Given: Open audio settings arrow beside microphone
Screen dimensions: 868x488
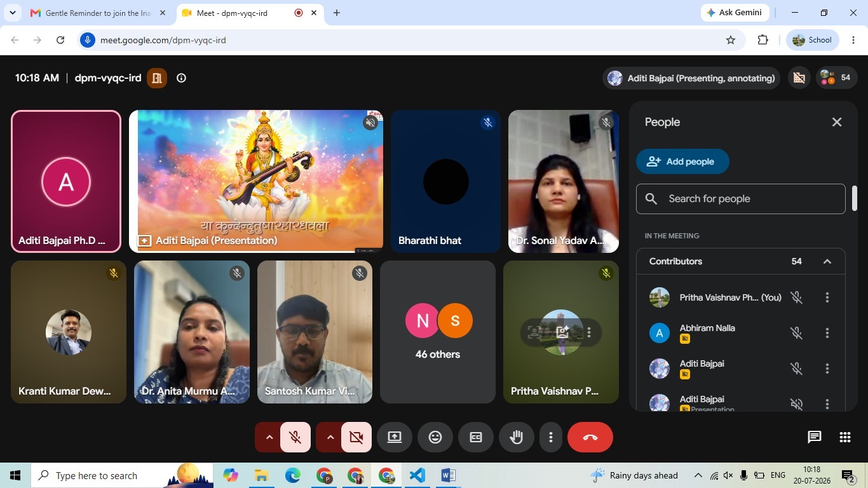Looking at the screenshot, I should click(x=269, y=437).
